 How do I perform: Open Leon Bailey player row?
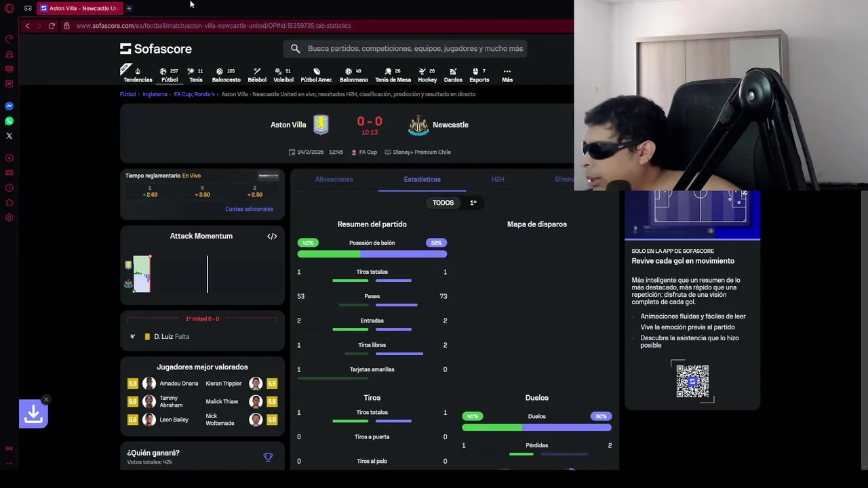click(x=163, y=420)
